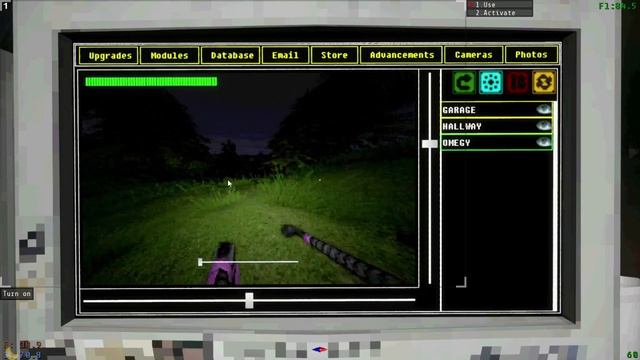Screen dimensions: 640x360
Task: Click the cyan dotted circle icon
Action: click(491, 82)
